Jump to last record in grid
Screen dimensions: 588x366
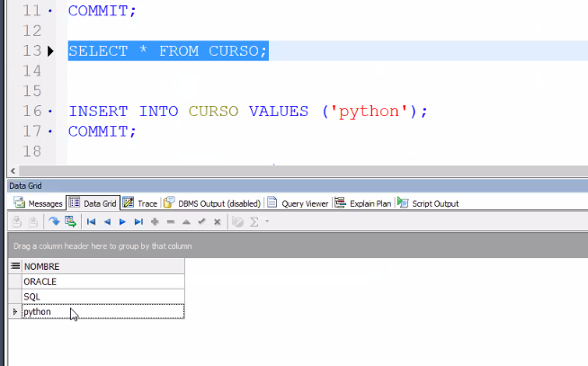(138, 221)
